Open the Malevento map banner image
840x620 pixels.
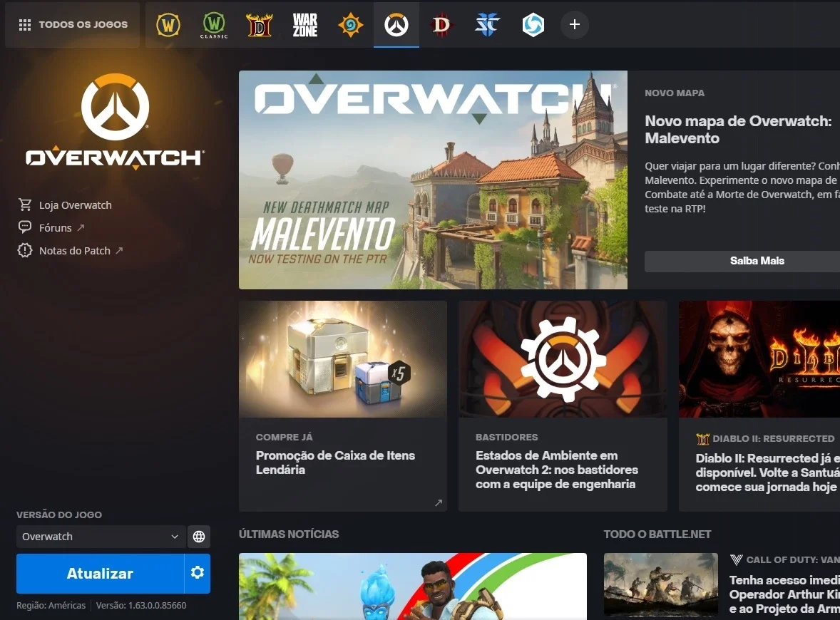click(433, 180)
